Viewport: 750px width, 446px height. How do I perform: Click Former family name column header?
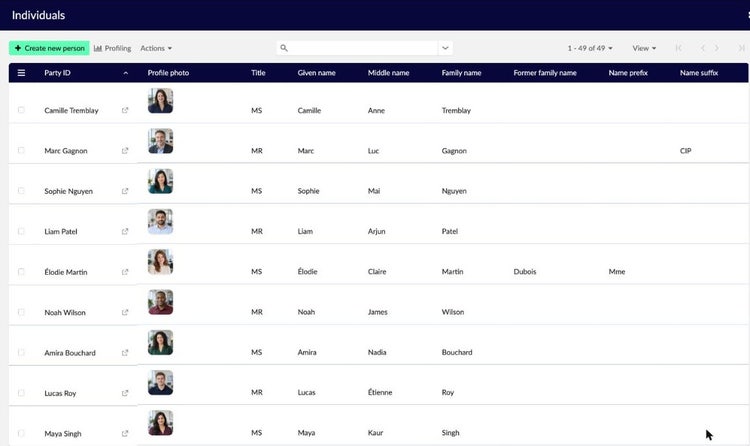pyautogui.click(x=545, y=73)
